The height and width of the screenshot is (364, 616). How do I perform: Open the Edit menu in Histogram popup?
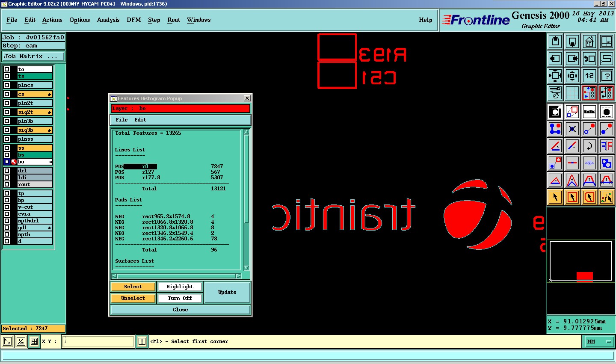pyautogui.click(x=140, y=120)
